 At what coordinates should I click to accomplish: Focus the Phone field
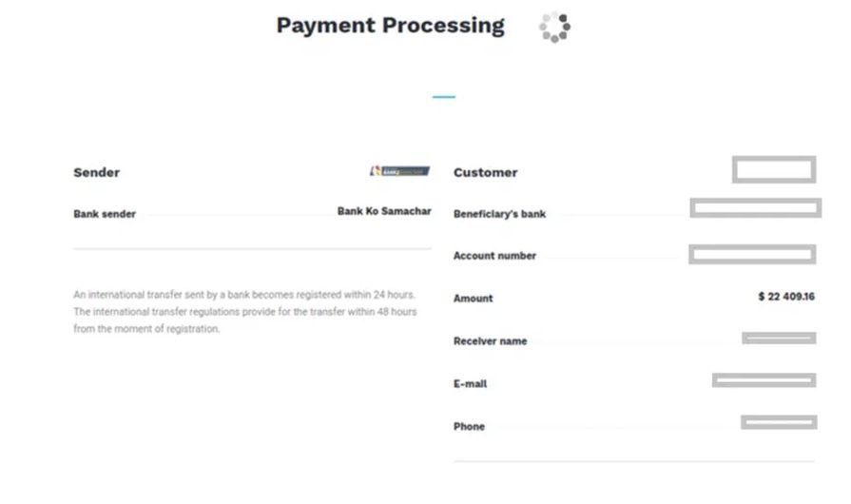click(779, 422)
